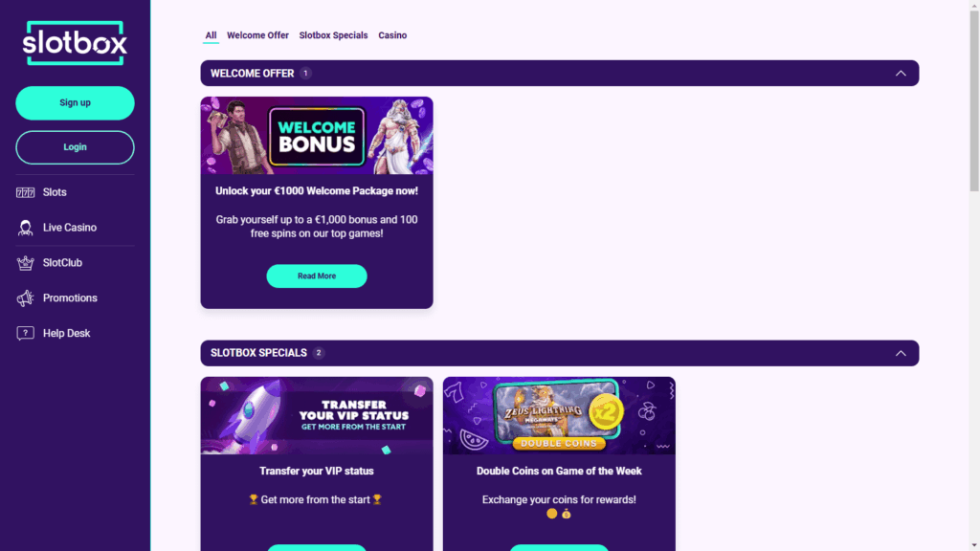
Task: Open the Casino filter tab
Action: click(x=392, y=35)
